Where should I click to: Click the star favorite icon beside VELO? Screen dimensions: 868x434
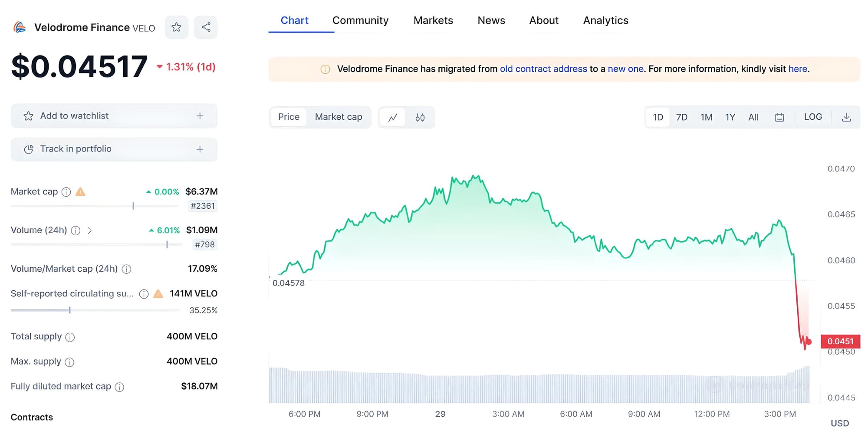(176, 27)
